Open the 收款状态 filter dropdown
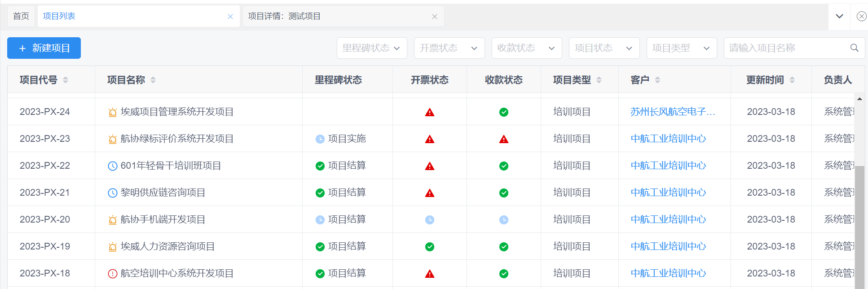This screenshot has height=289, width=868. [x=527, y=48]
